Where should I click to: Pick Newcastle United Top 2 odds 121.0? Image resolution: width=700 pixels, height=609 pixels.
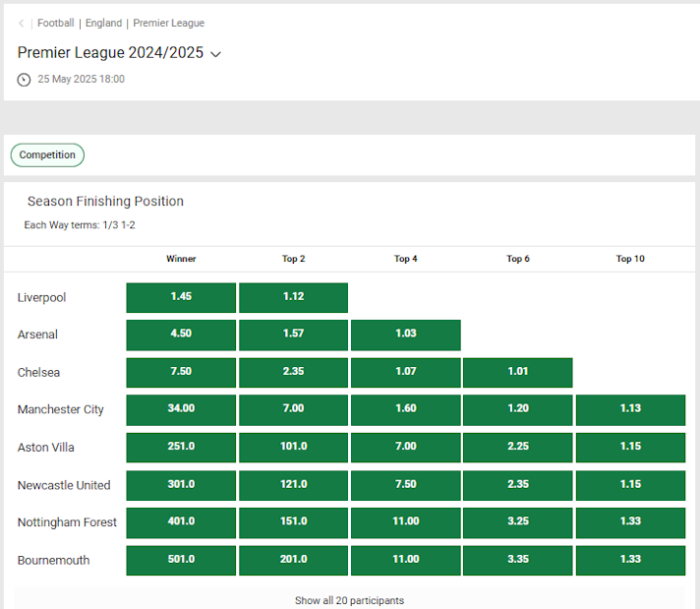293,486
